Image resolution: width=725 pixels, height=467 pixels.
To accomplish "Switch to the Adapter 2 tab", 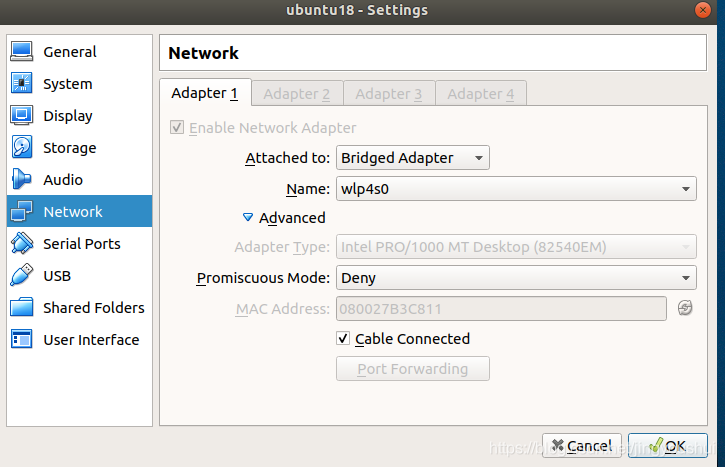I will pyautogui.click(x=297, y=94).
